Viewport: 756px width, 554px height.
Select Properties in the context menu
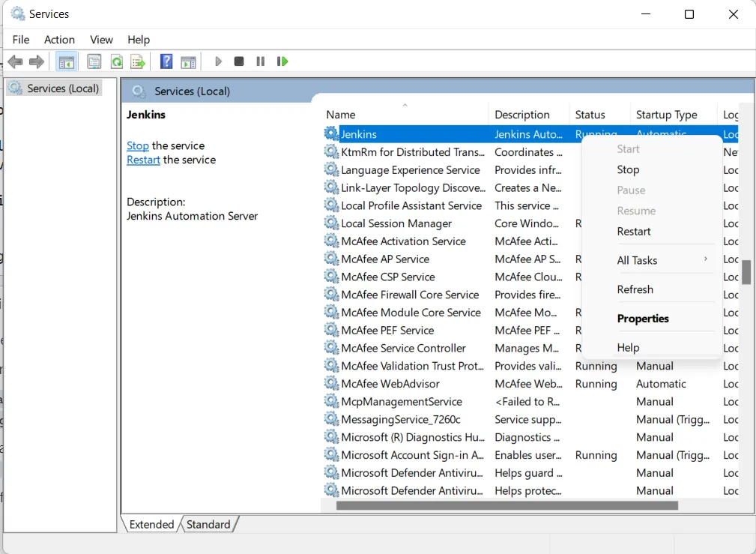(643, 319)
